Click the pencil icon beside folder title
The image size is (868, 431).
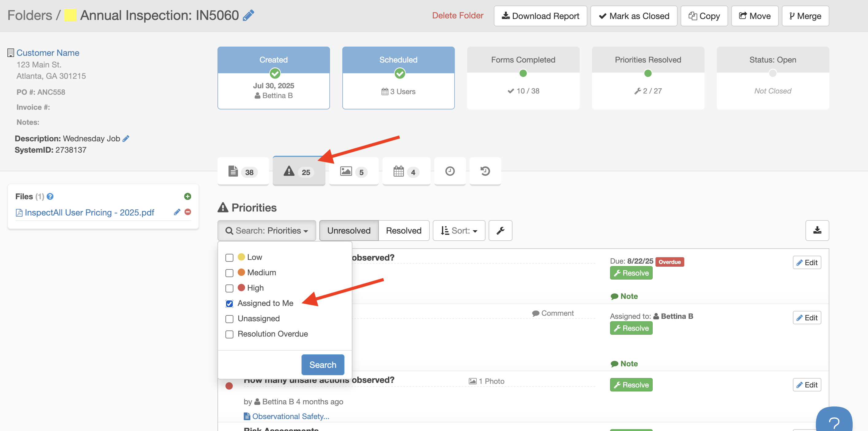click(248, 16)
